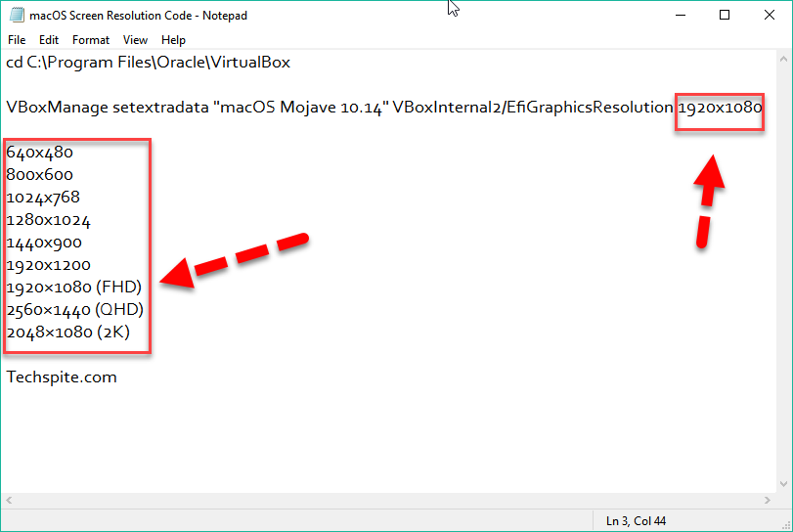The image size is (793, 532).
Task: Click the 2560x1440 (QHD) line
Action: (75, 310)
